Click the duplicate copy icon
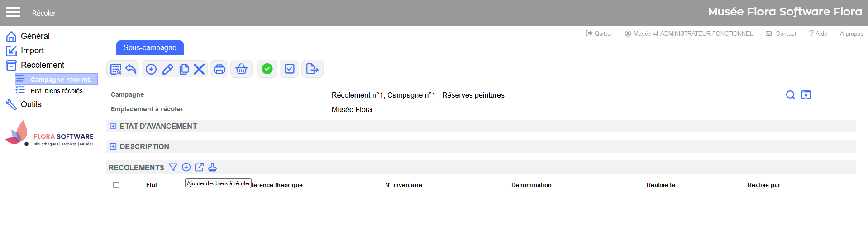This screenshot has width=868, height=235. 184,69
